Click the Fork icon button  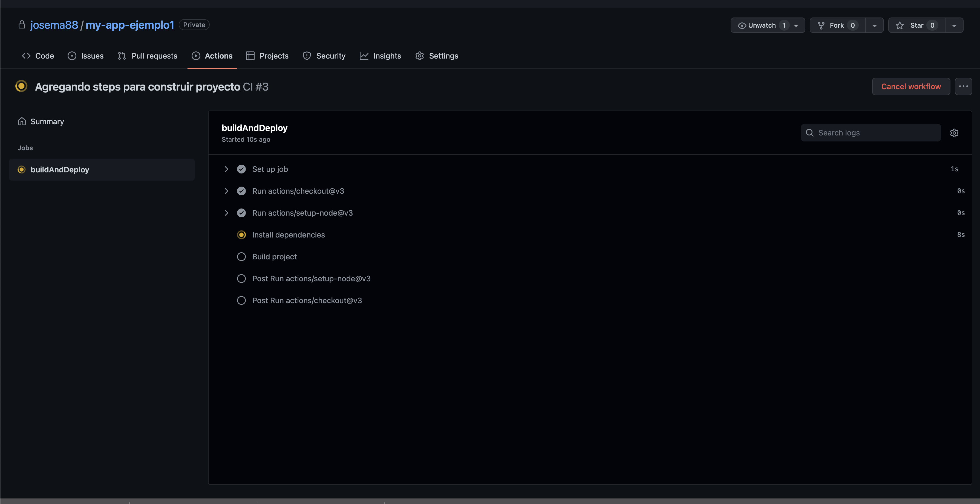[x=821, y=25]
